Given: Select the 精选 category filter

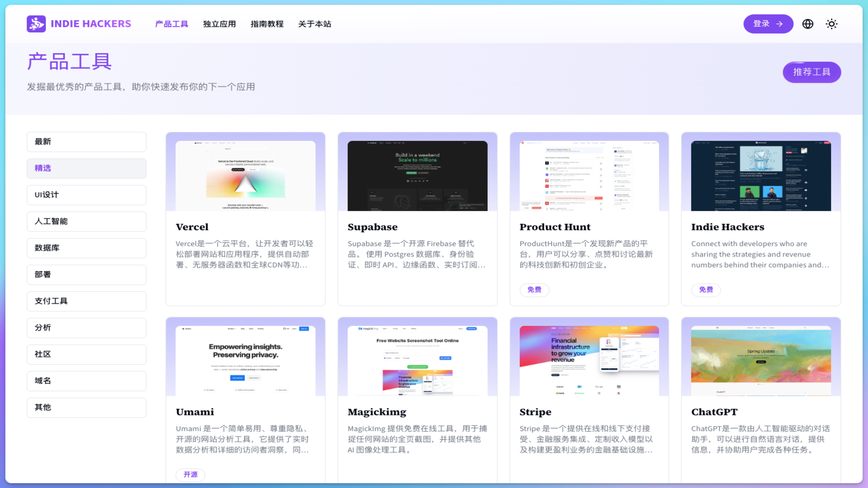Looking at the screenshot, I should point(87,169).
